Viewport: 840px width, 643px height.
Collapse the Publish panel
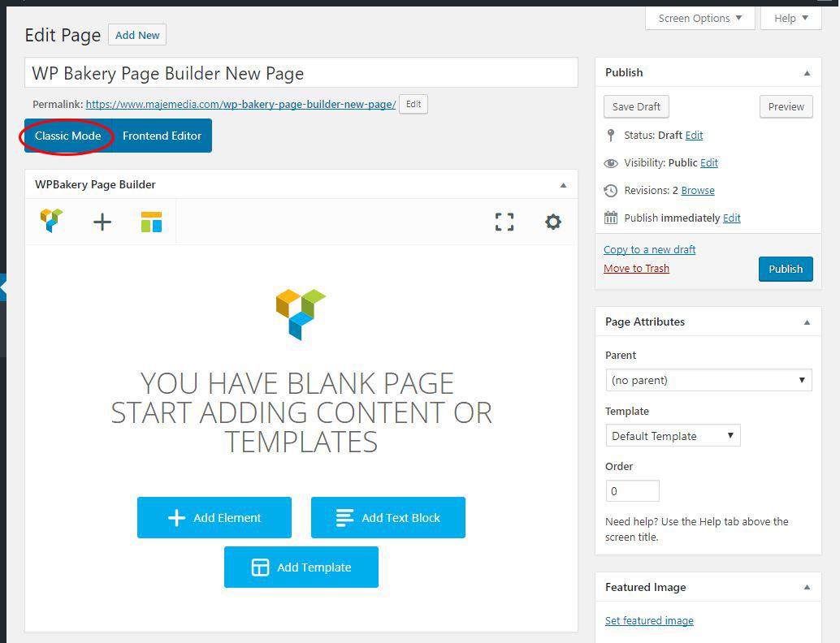pyautogui.click(x=807, y=73)
